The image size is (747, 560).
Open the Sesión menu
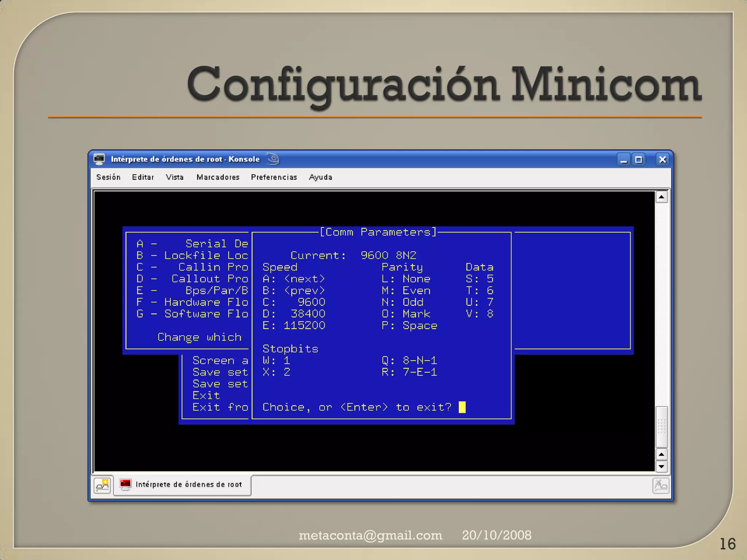(x=108, y=177)
